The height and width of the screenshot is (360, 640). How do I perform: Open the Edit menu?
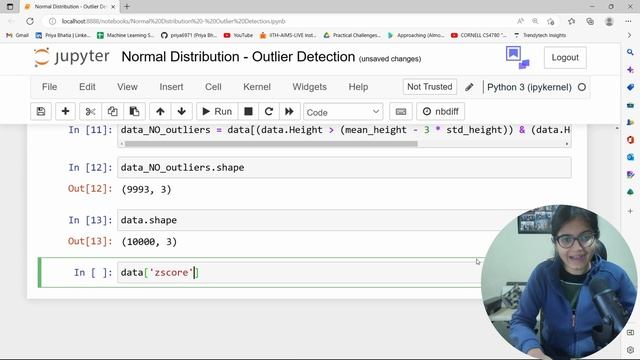click(x=87, y=87)
